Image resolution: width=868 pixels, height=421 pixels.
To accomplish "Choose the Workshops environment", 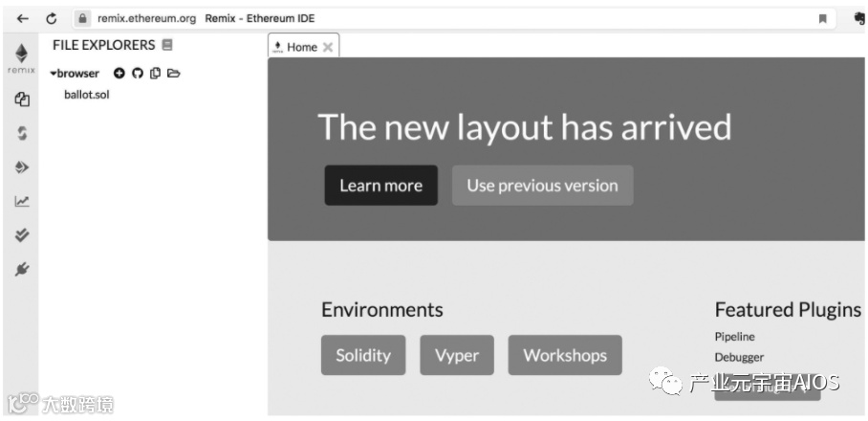I will (565, 355).
